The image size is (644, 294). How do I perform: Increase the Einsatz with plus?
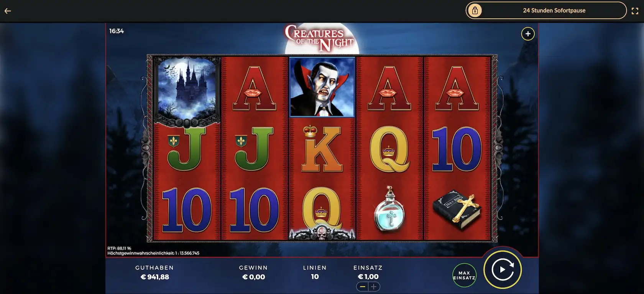coord(374,286)
